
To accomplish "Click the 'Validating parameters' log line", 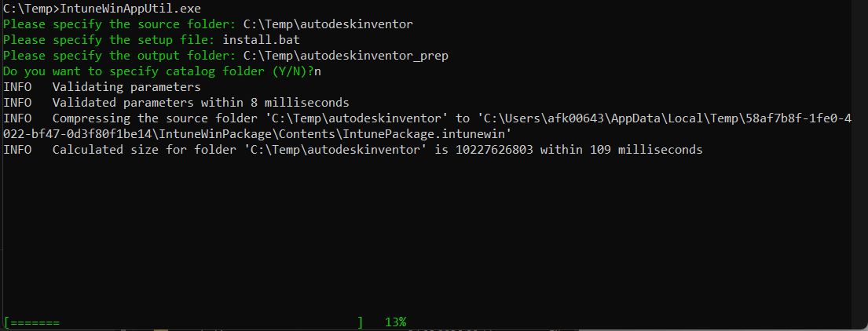I will pos(126,87).
